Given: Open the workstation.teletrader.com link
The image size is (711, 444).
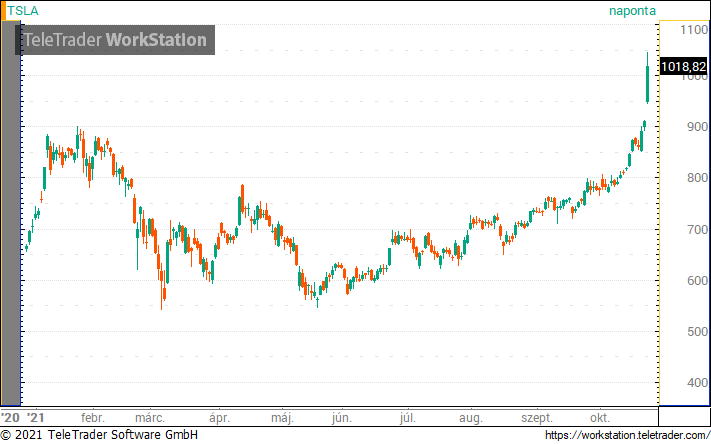Looking at the screenshot, I should point(628,435).
